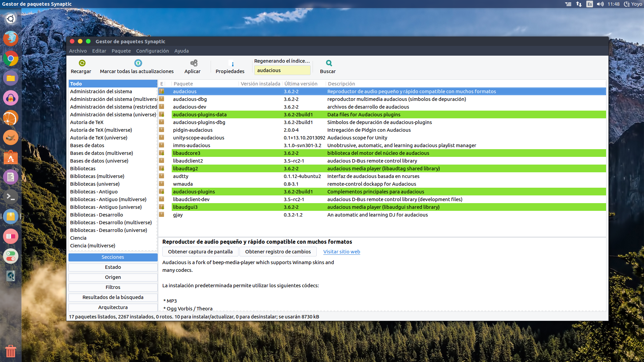
Task: Open network indicator in top panel
Action: point(579,4)
